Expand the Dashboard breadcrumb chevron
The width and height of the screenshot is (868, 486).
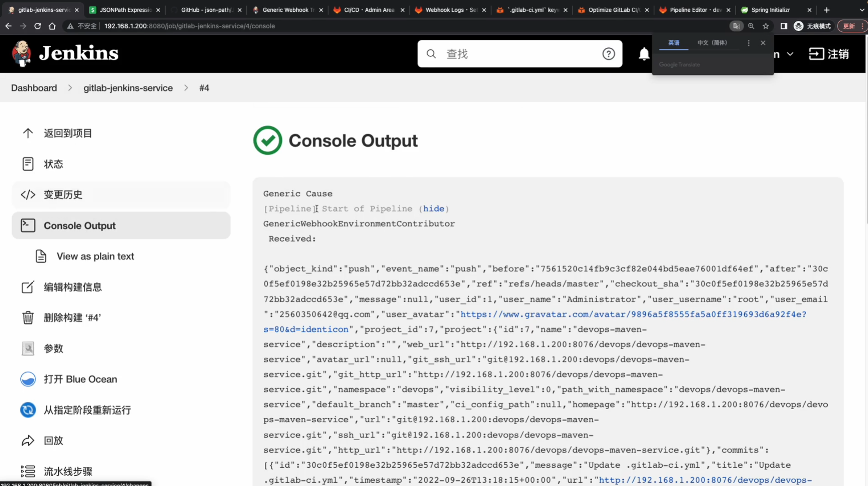tap(70, 88)
